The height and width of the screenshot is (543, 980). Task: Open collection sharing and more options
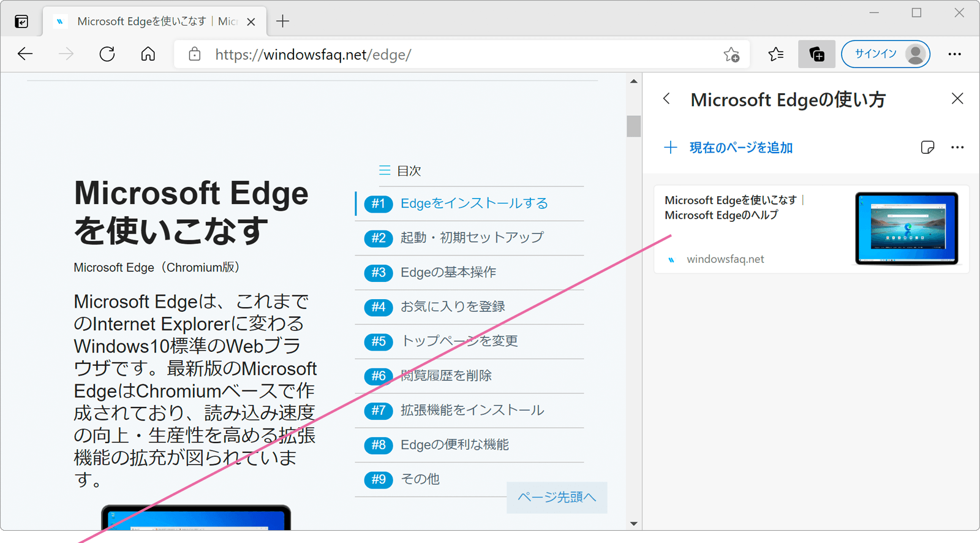click(x=957, y=147)
